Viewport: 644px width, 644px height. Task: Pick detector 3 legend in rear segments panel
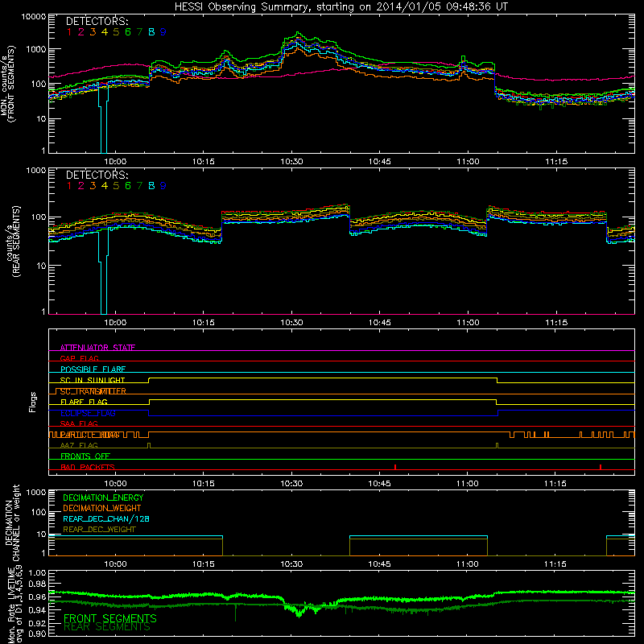click(x=93, y=186)
